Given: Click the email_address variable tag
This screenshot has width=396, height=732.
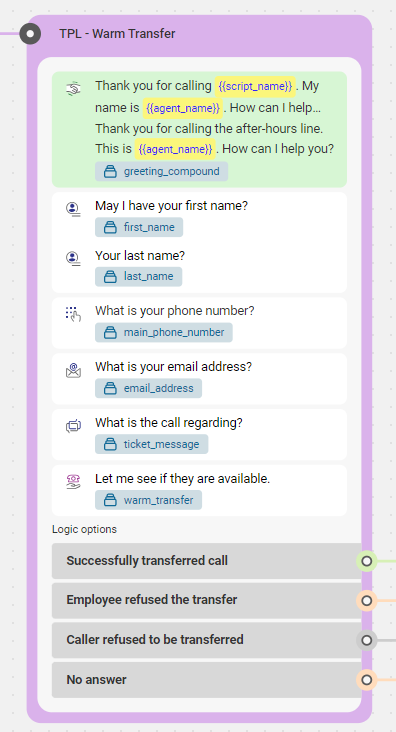Looking at the screenshot, I should point(148,388).
